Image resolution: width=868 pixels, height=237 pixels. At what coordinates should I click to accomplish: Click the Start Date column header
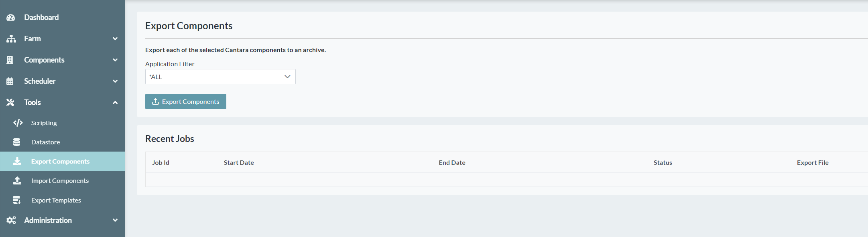coord(239,163)
